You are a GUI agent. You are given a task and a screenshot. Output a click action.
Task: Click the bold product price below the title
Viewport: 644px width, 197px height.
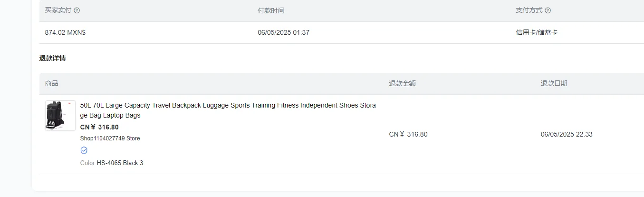pyautogui.click(x=99, y=127)
